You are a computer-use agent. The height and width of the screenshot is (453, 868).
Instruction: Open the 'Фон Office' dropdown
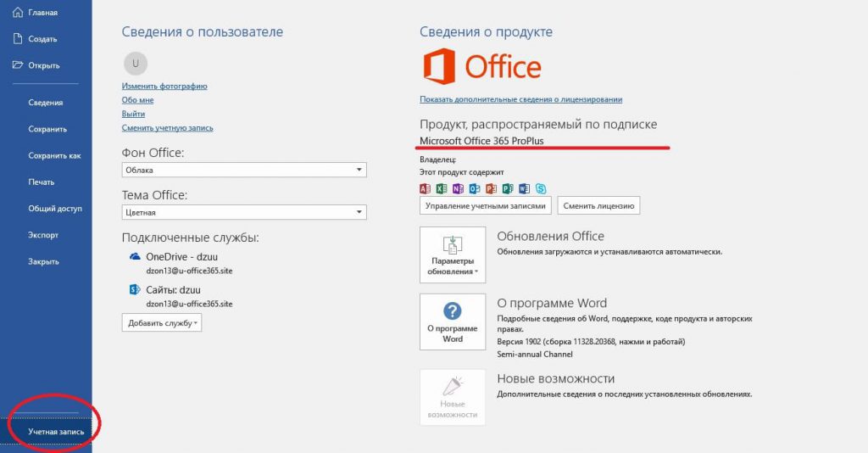pyautogui.click(x=244, y=170)
